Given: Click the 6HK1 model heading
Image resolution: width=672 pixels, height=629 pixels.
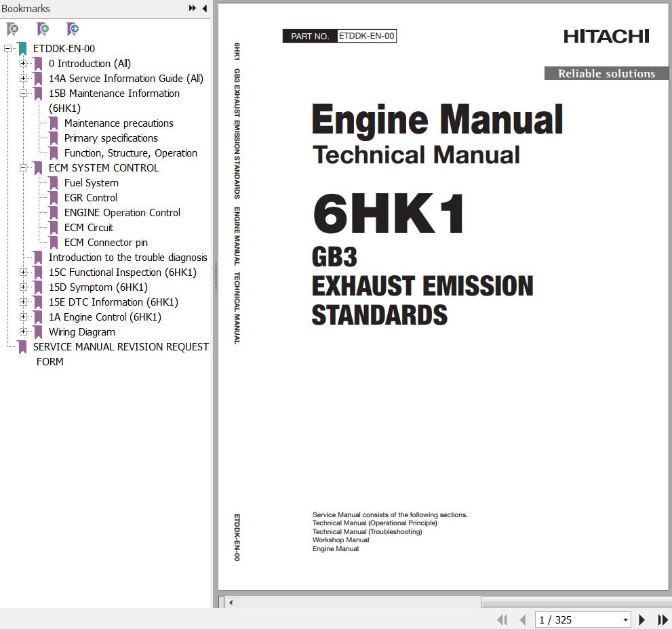Looking at the screenshot, I should coord(389,214).
